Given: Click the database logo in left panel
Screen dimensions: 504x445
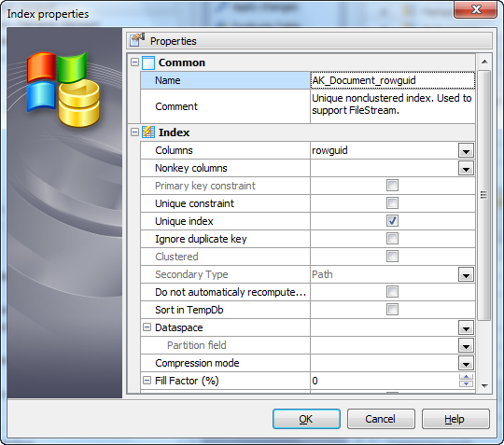Looking at the screenshot, I should coord(64,89).
